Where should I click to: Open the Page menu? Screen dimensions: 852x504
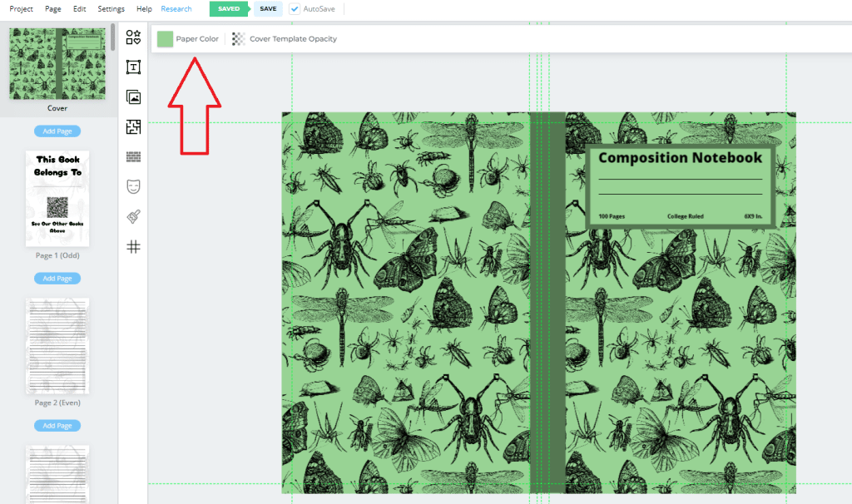coord(53,9)
